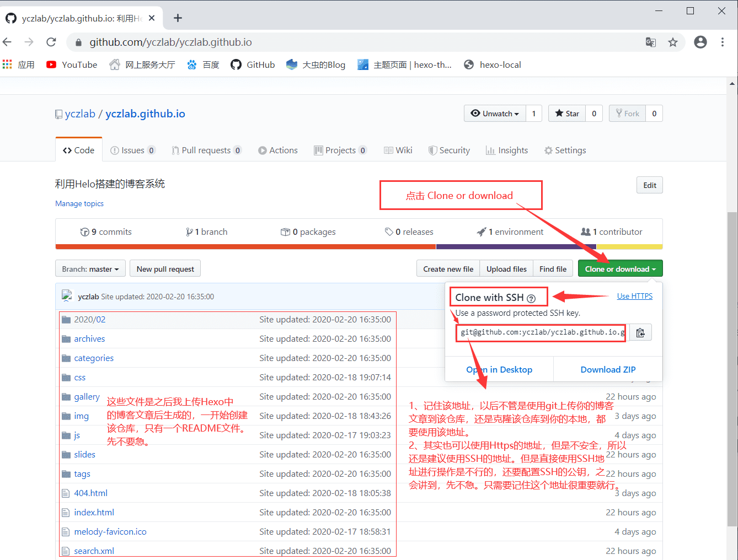The height and width of the screenshot is (560, 738).
Task: Open the slides folder
Action: 84,454
